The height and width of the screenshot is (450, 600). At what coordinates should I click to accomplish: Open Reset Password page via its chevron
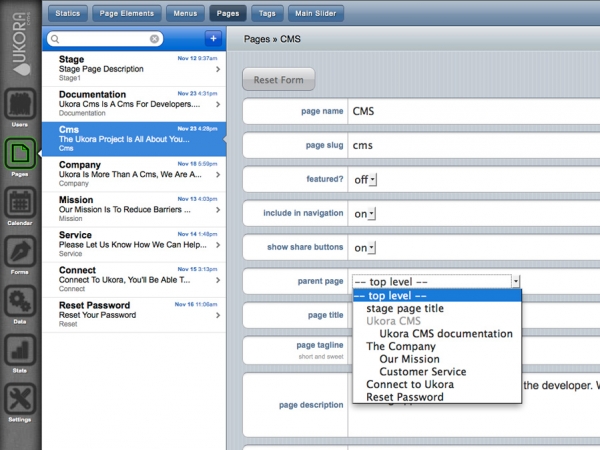click(x=218, y=315)
